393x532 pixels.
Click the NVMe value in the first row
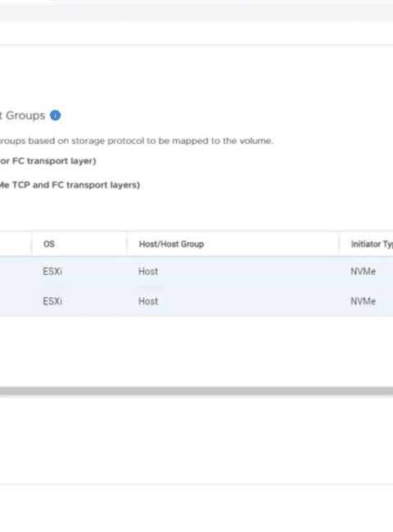click(364, 272)
